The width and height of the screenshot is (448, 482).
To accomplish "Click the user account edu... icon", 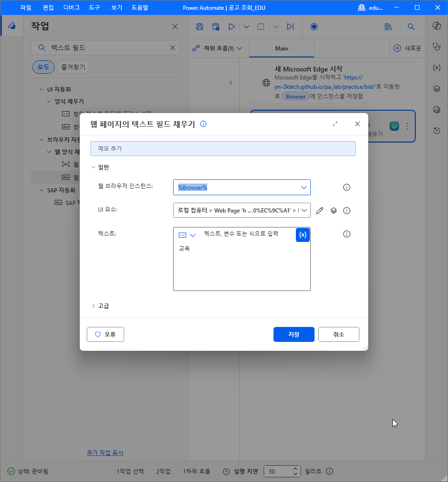I will (362, 7).
